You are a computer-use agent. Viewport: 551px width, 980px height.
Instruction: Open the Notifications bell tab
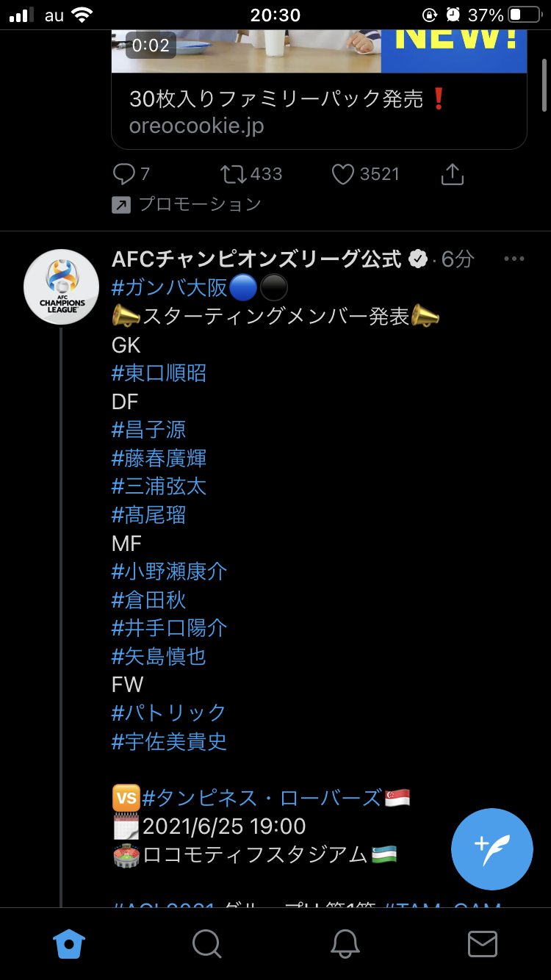tap(345, 944)
